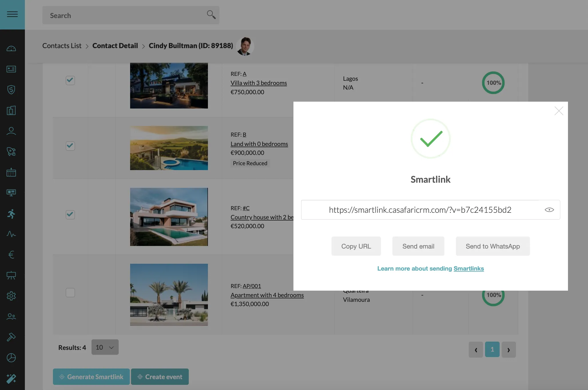Go to Contacts List breadcrumb
The height and width of the screenshot is (390, 588).
coord(62,46)
